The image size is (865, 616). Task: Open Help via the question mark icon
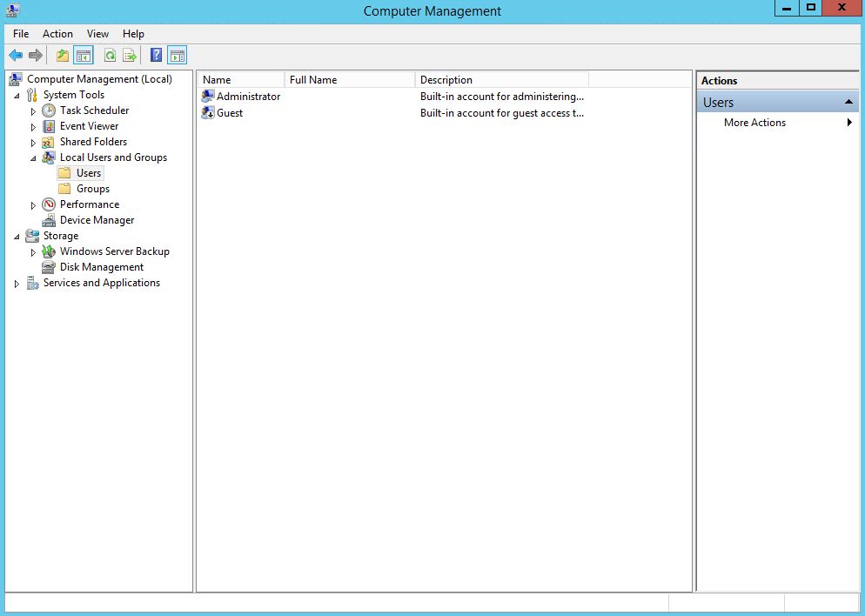155,55
